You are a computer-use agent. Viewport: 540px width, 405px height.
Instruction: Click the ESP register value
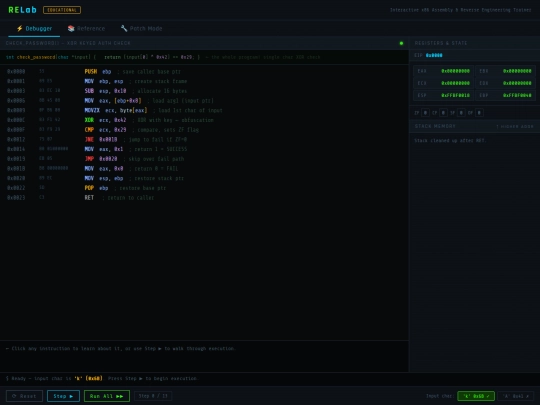(455, 95)
